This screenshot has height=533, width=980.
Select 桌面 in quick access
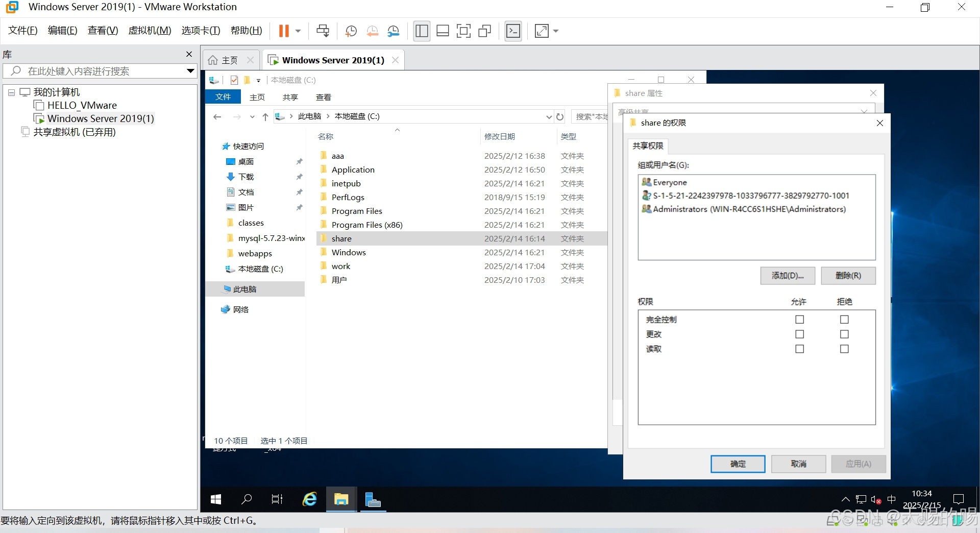click(246, 161)
